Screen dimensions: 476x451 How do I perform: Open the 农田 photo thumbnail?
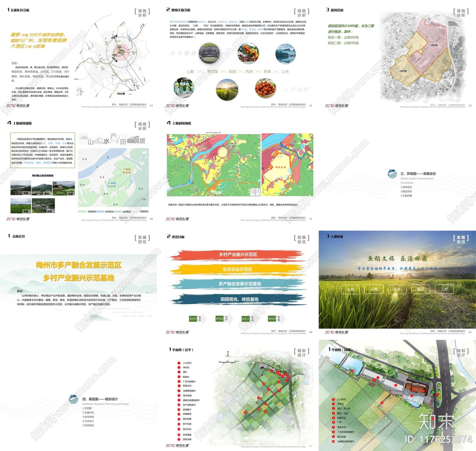click(x=21, y=206)
